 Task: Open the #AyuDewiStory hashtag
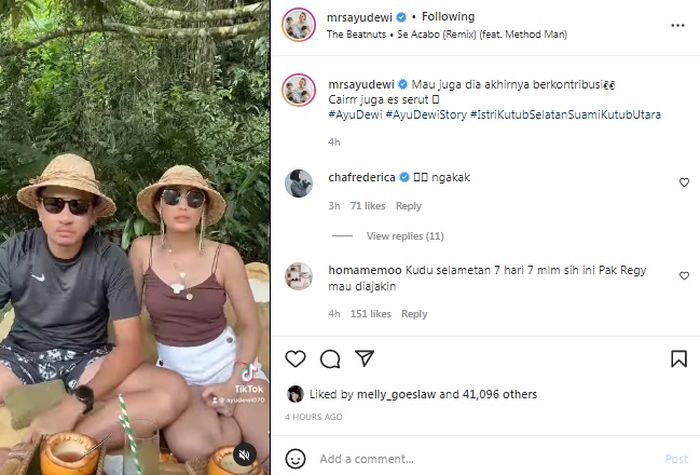(x=427, y=115)
